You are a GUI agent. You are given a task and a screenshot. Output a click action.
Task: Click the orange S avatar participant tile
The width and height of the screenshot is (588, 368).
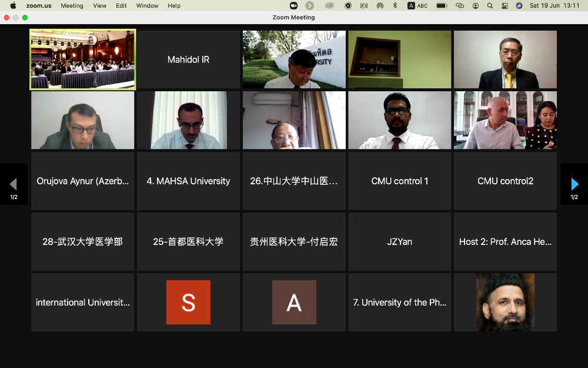(x=188, y=302)
